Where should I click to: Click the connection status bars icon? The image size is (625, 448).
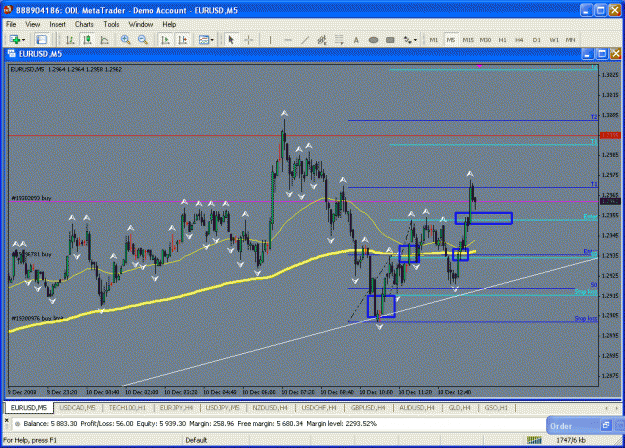point(534,440)
